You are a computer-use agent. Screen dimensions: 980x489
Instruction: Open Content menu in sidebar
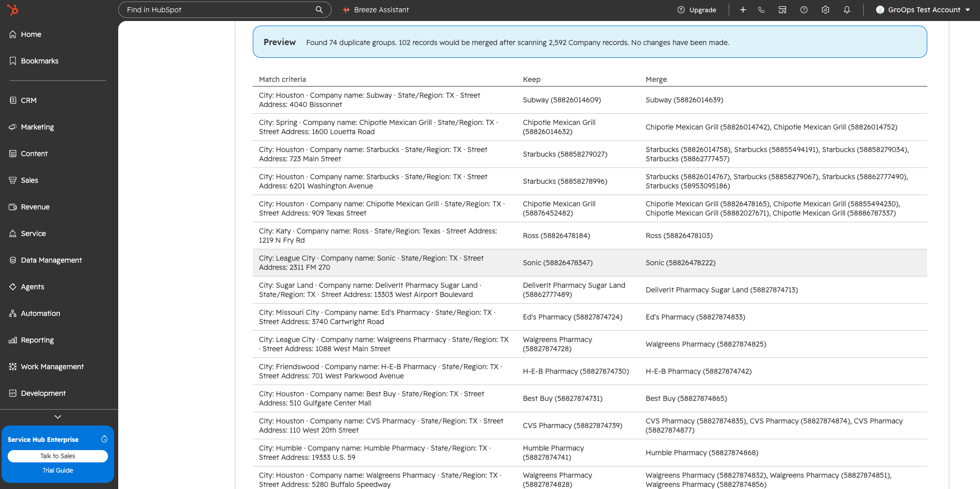[x=34, y=154]
